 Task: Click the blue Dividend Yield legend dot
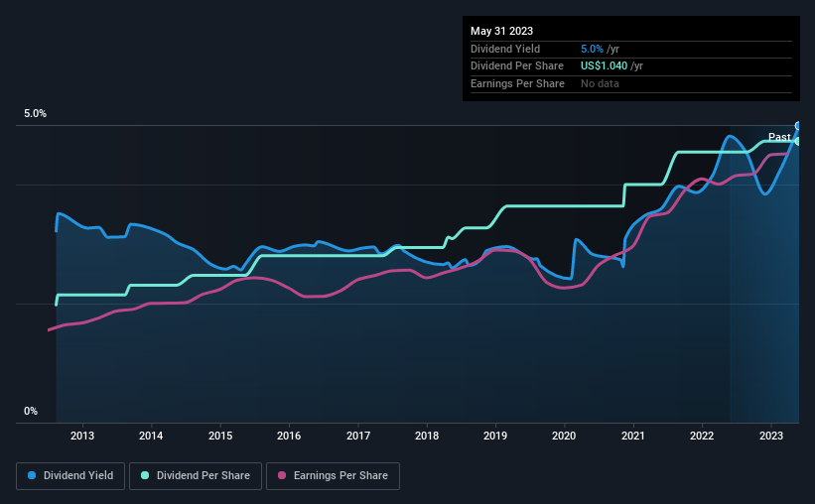coord(32,475)
